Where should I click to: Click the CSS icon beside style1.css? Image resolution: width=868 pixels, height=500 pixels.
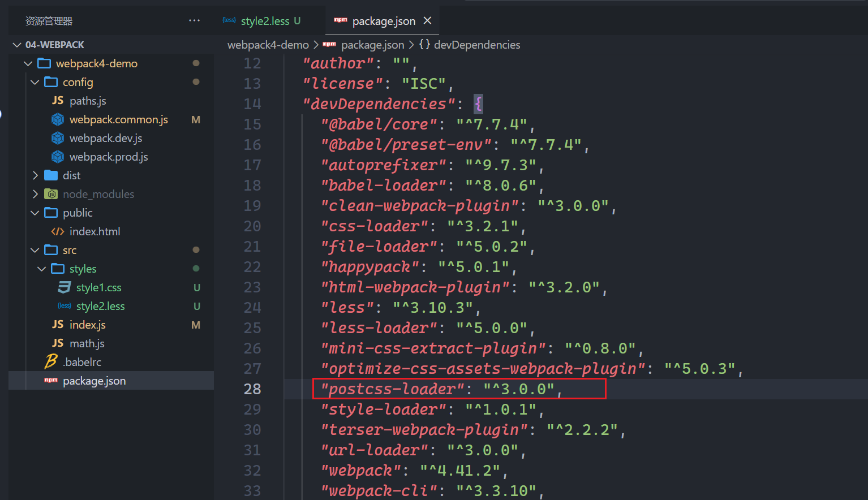tap(65, 287)
